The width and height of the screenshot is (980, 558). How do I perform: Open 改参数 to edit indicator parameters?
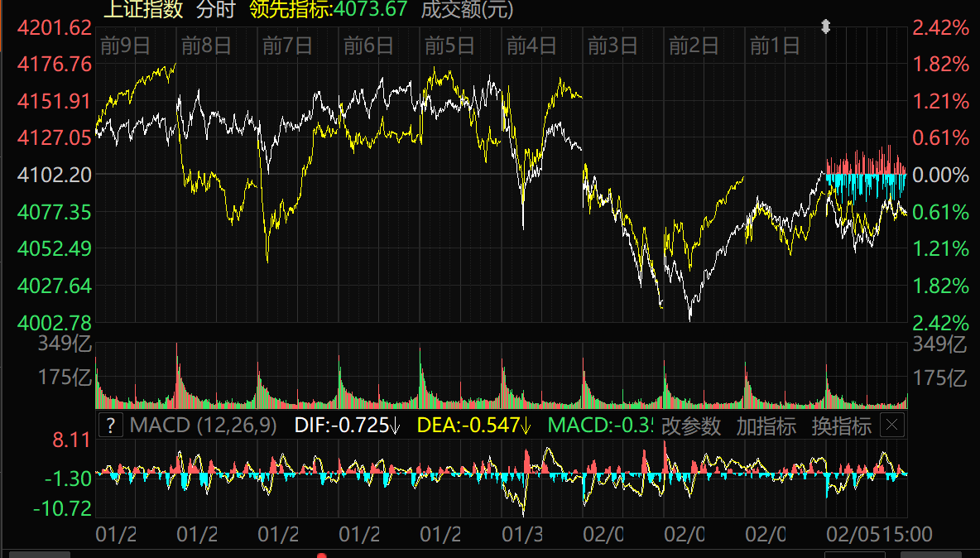(x=690, y=426)
